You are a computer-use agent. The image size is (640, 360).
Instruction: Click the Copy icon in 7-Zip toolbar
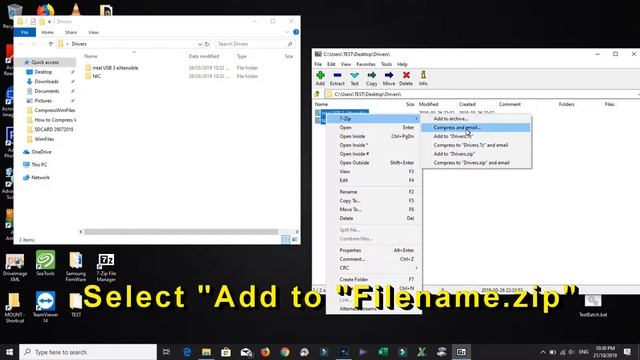click(x=371, y=76)
